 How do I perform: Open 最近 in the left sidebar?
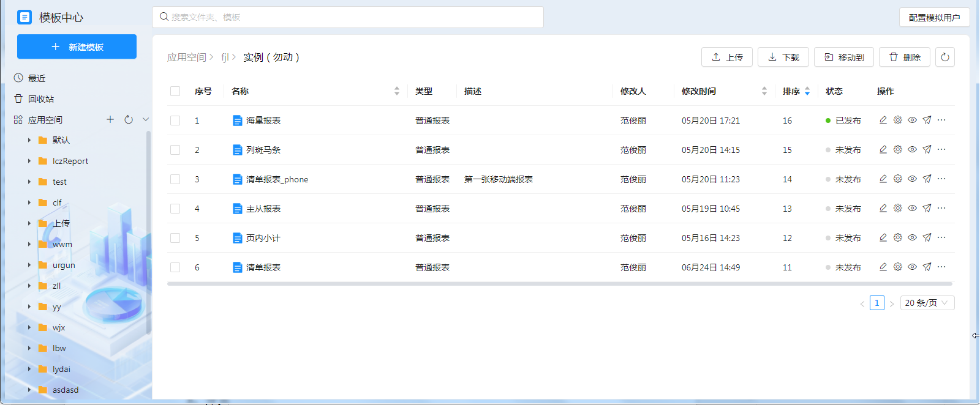[37, 78]
